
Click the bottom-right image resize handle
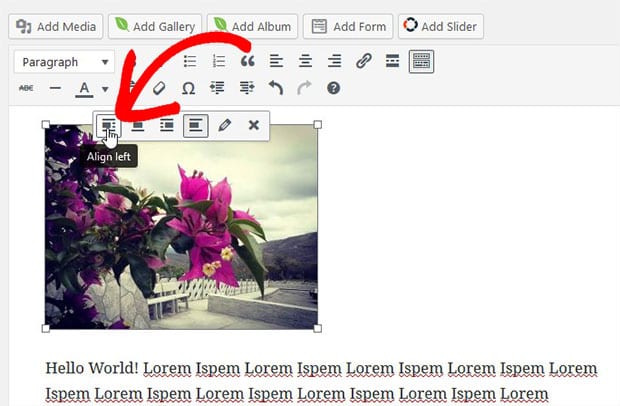click(x=318, y=329)
